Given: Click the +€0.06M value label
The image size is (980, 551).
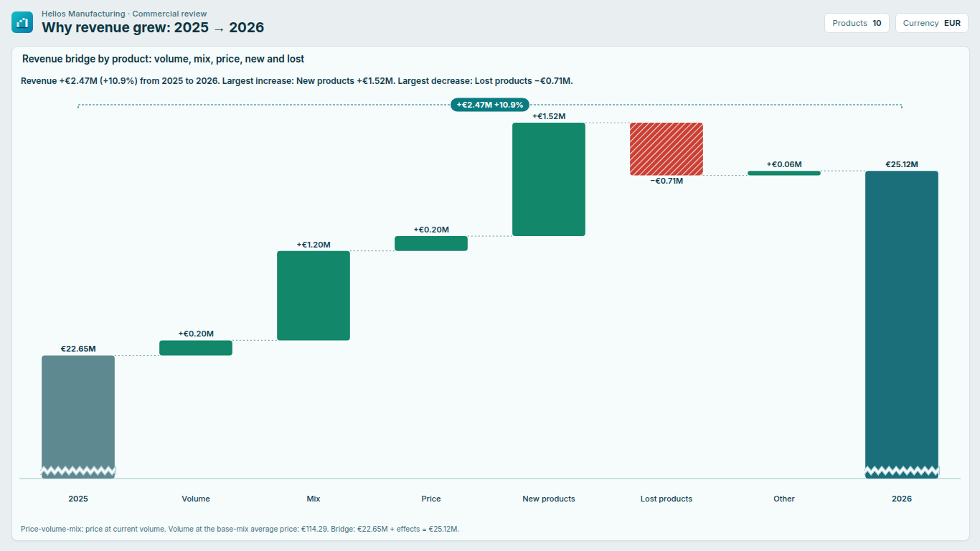Looking at the screenshot, I should pos(784,164).
